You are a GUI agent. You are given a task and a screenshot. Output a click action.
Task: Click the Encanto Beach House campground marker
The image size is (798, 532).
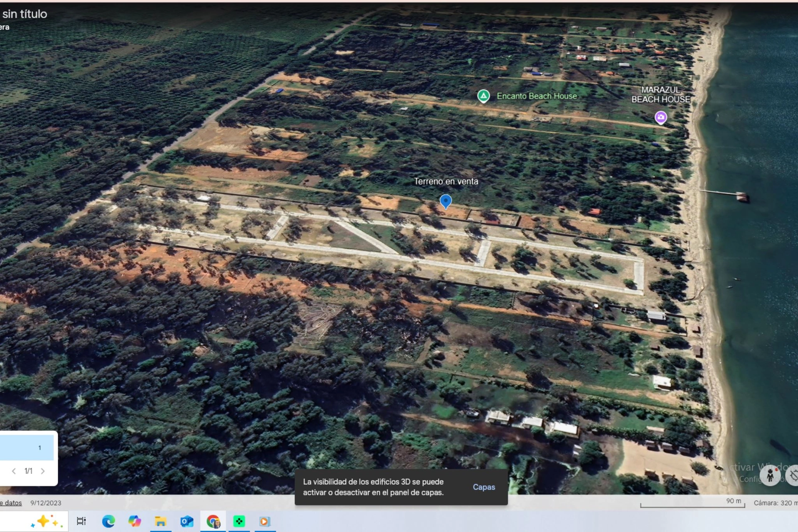(x=483, y=96)
